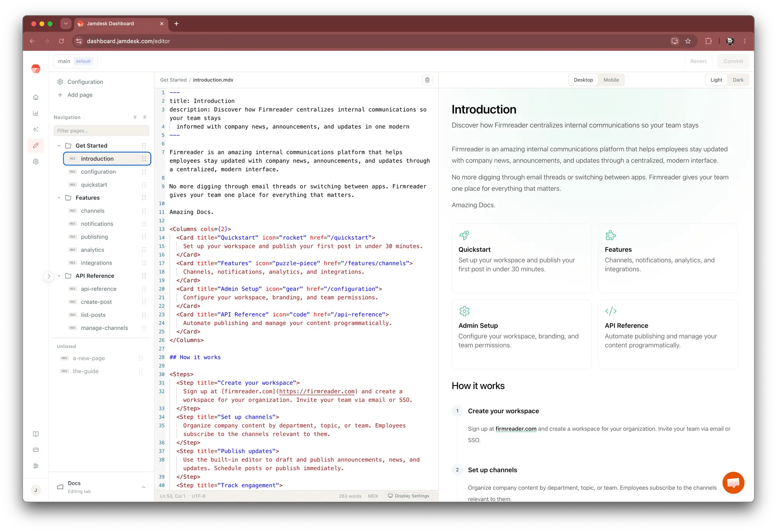Switch preview to Mobile
Screen dimensions: 777x532
(x=611, y=80)
